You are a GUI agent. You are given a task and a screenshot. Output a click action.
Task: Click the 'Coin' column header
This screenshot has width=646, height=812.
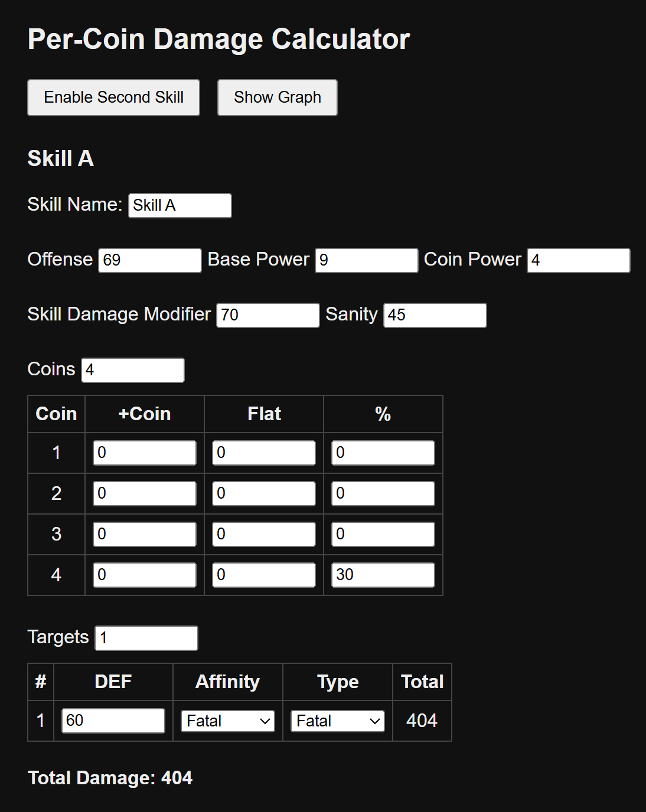pos(57,414)
